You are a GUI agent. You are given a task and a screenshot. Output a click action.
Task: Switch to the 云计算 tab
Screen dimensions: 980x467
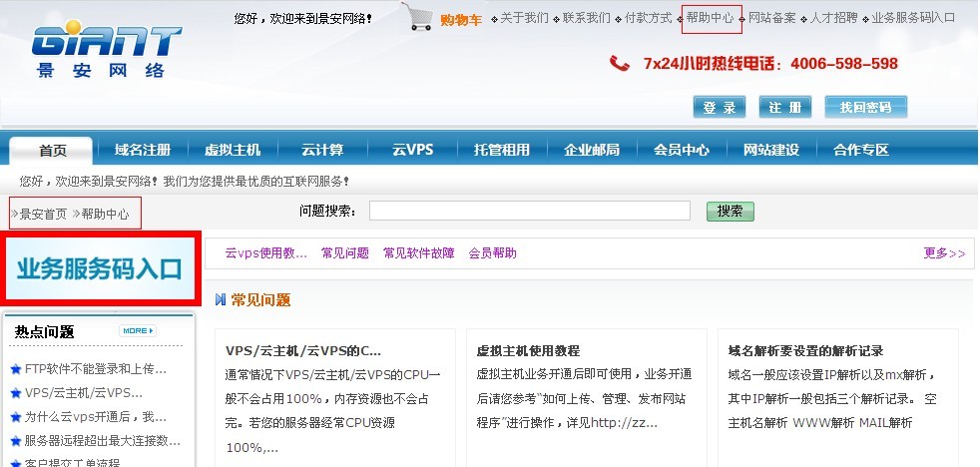(x=322, y=150)
